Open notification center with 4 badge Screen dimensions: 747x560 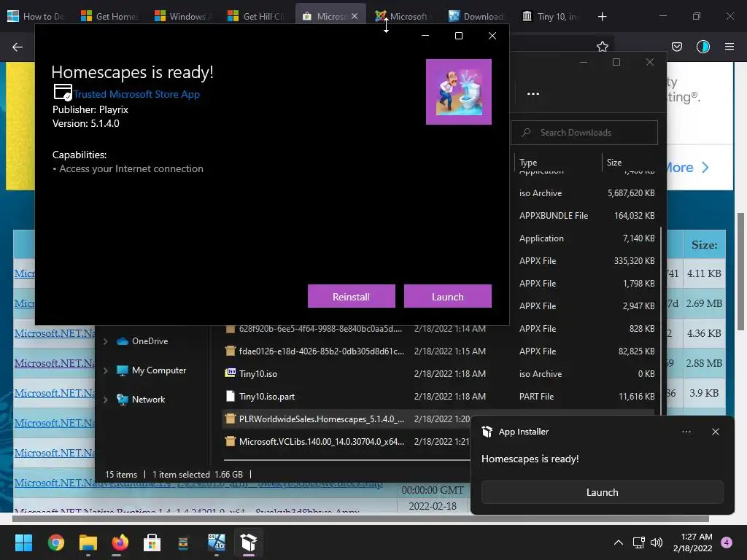pyautogui.click(x=727, y=542)
